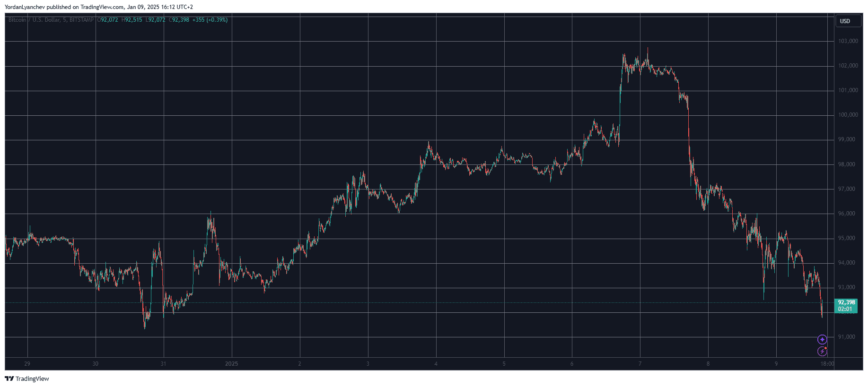Click the 31 date label on time axis
This screenshot has width=868, height=387.
point(163,364)
